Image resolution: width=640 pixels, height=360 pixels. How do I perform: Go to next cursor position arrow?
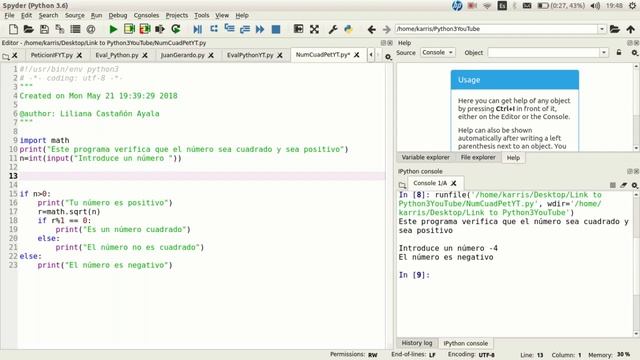[386, 29]
